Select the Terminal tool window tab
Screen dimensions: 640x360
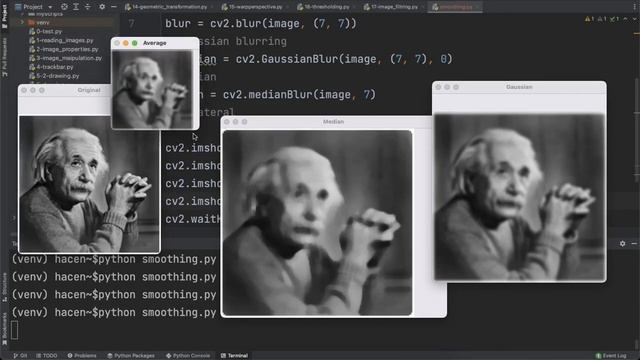234,356
